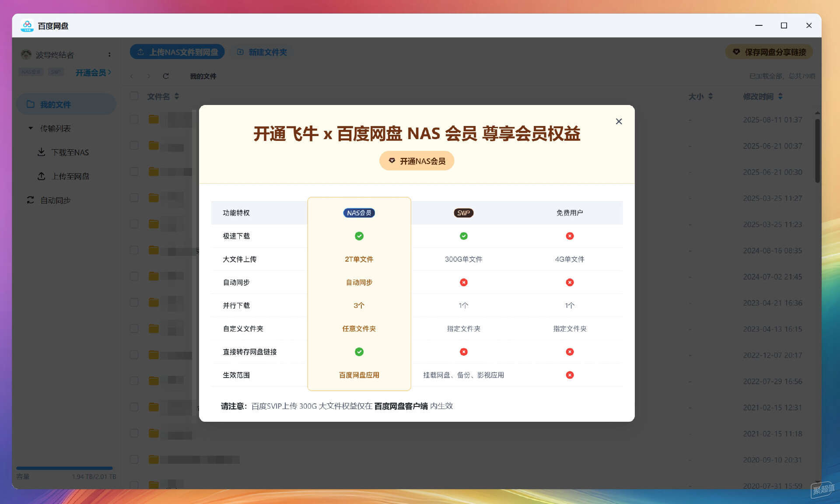Screen dimensions: 840x504
Task: Click red cross for 免费用户 自动同步
Action: point(570,283)
